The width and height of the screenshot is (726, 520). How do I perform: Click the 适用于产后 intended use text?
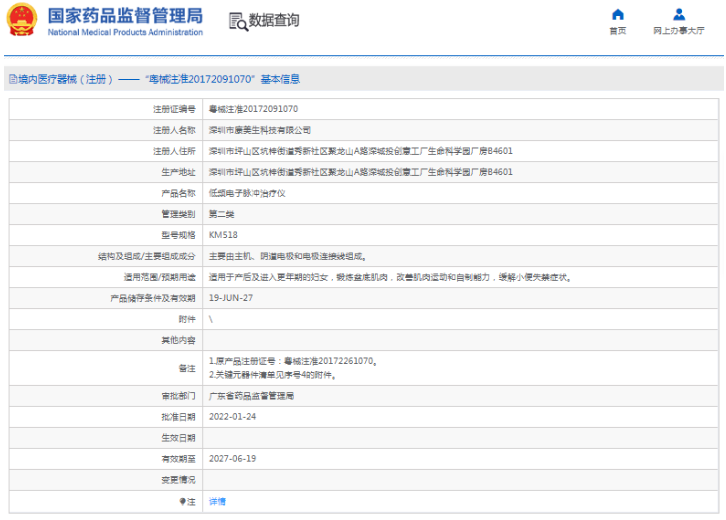390,277
